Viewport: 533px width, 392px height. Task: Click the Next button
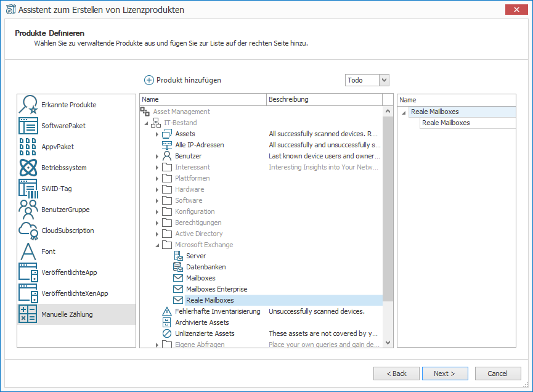pos(445,374)
